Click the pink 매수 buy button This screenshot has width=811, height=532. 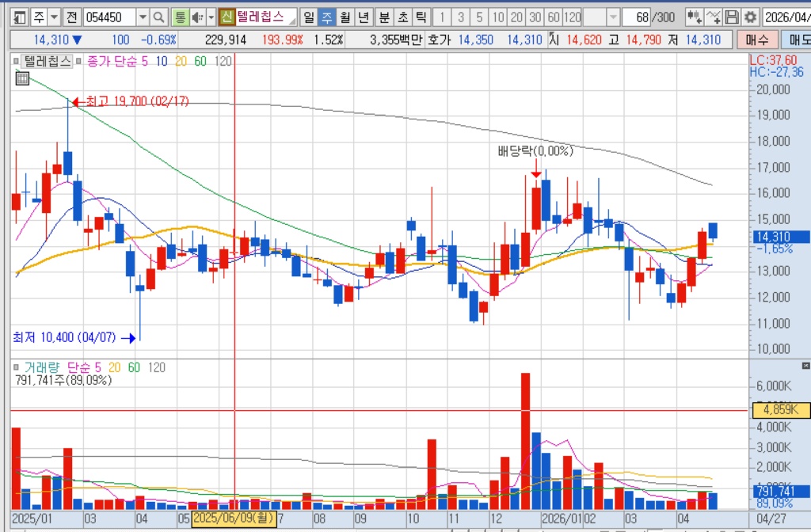(757, 40)
